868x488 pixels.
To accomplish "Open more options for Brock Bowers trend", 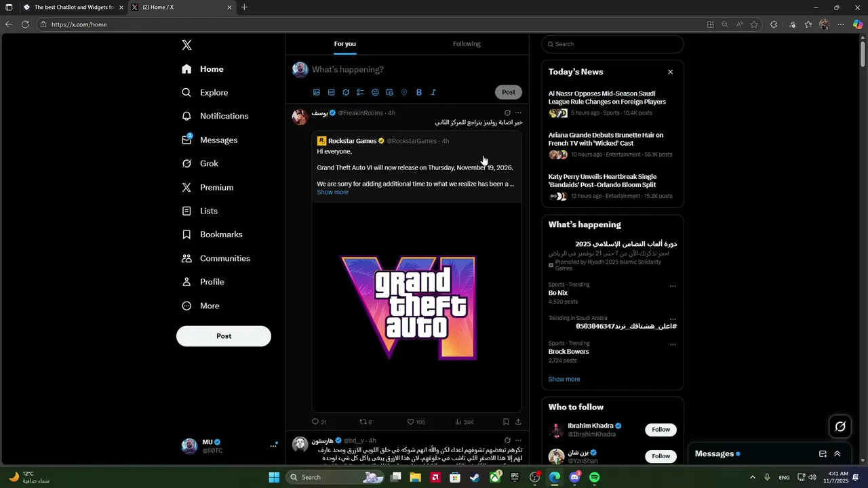I will (x=673, y=344).
